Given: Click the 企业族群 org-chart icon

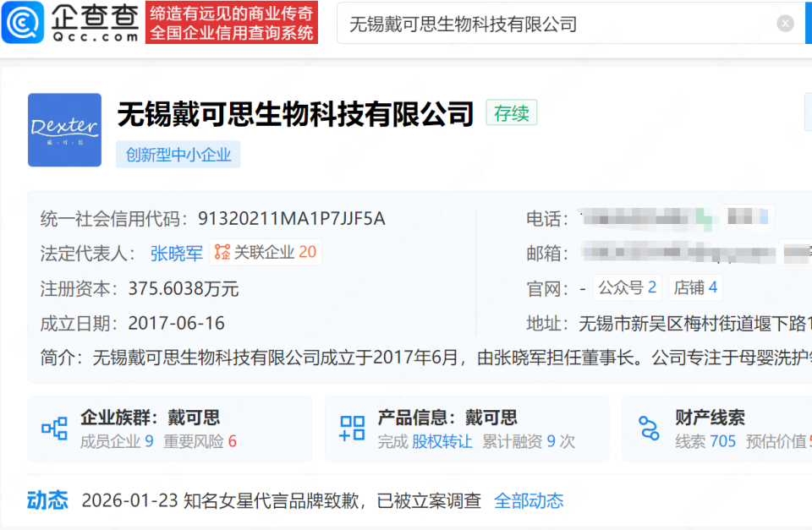Looking at the screenshot, I should [53, 428].
